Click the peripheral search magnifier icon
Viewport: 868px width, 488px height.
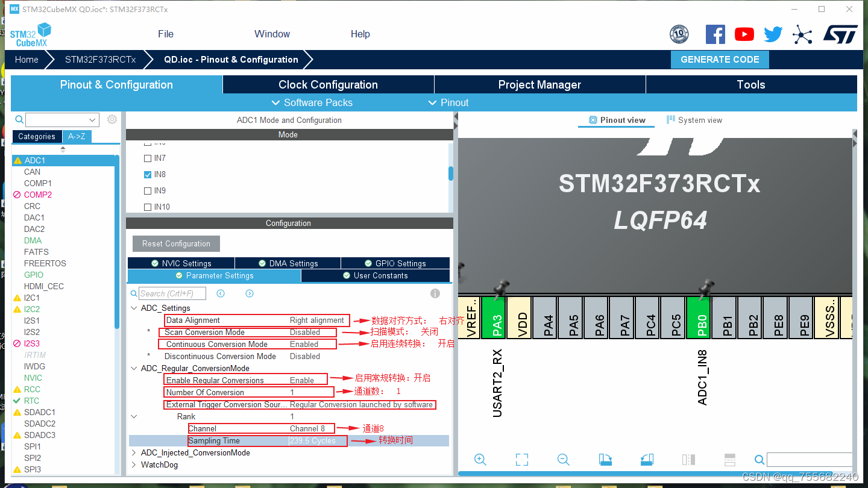tap(19, 120)
